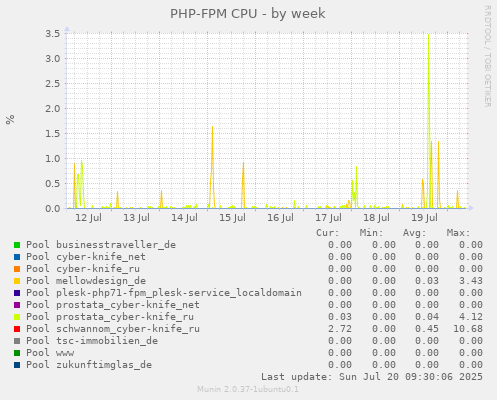Select the Pool zukunftimglas_de label

pyautogui.click(x=89, y=365)
